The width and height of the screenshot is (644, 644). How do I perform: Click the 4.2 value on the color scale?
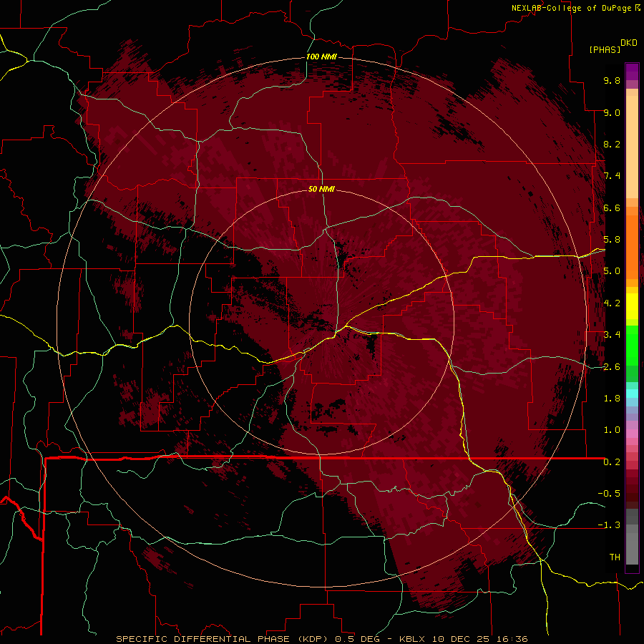tap(612, 303)
